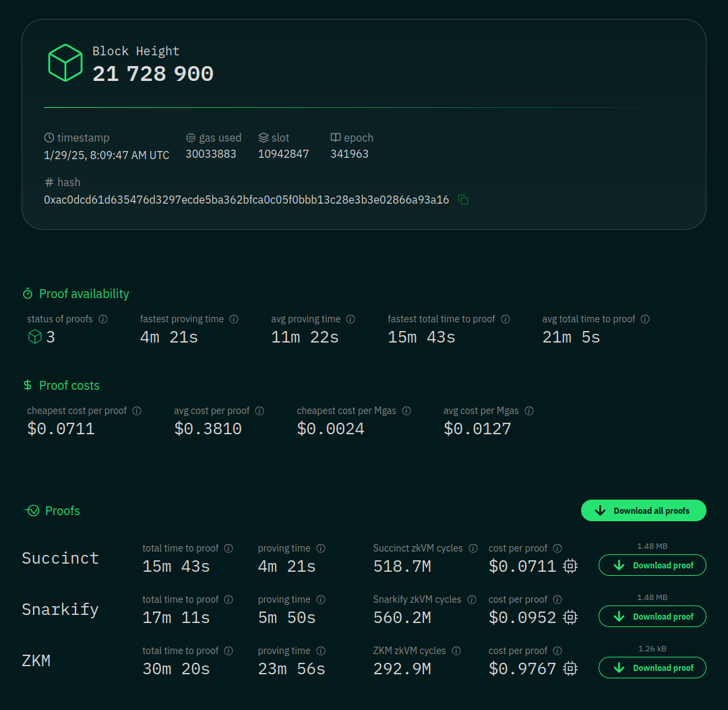Click info icon beside avg cost per Mgas

[x=529, y=411]
